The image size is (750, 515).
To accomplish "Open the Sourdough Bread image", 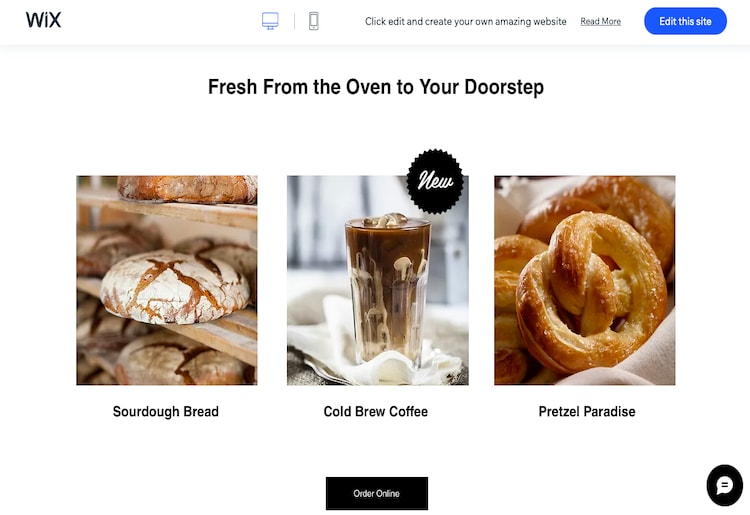I will (167, 280).
